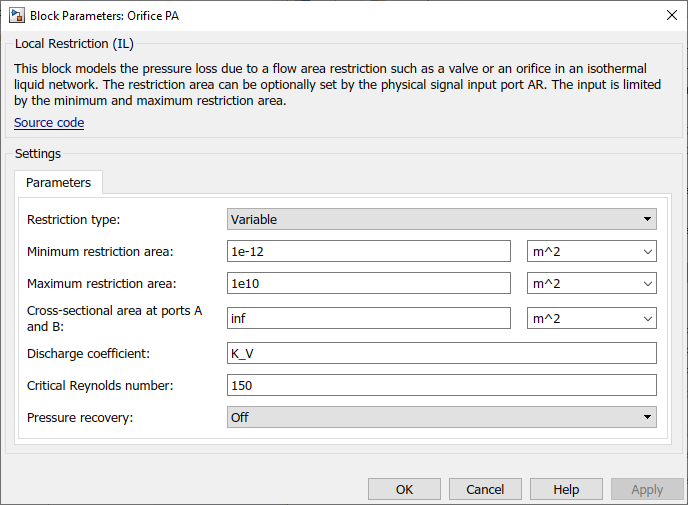Open the Source code link

[49, 123]
